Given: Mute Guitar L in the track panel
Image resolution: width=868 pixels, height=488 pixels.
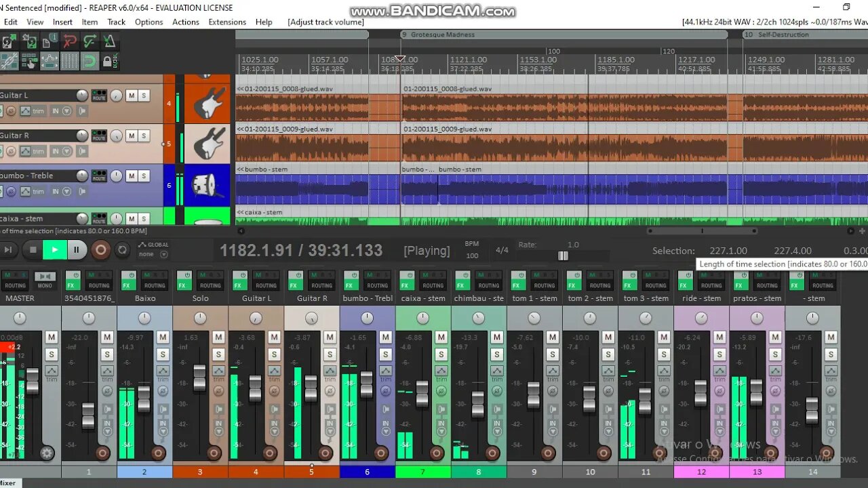Looking at the screenshot, I should point(132,96).
